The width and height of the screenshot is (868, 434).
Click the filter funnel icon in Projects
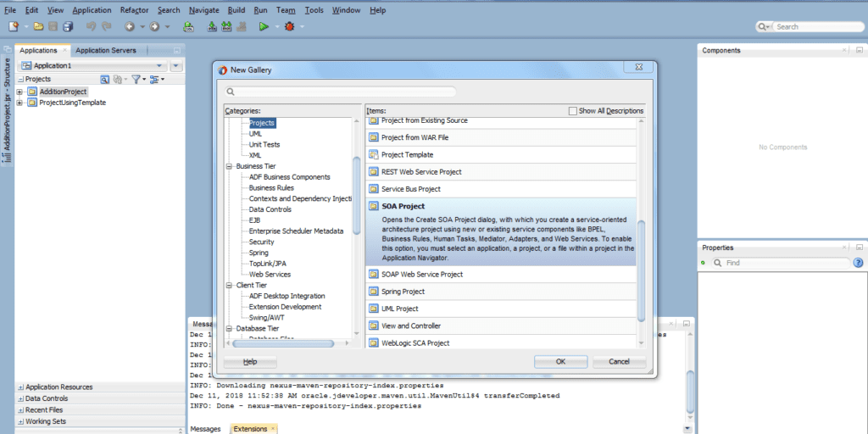coord(136,80)
